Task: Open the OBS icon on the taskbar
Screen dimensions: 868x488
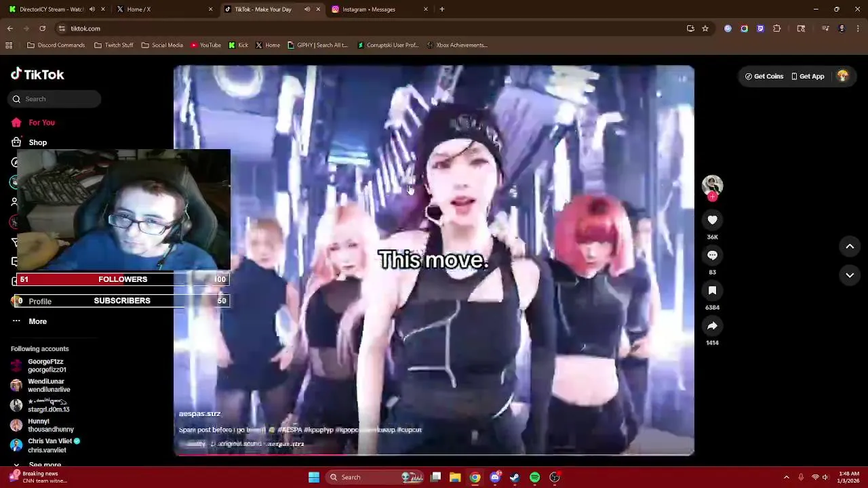Action: click(555, 477)
